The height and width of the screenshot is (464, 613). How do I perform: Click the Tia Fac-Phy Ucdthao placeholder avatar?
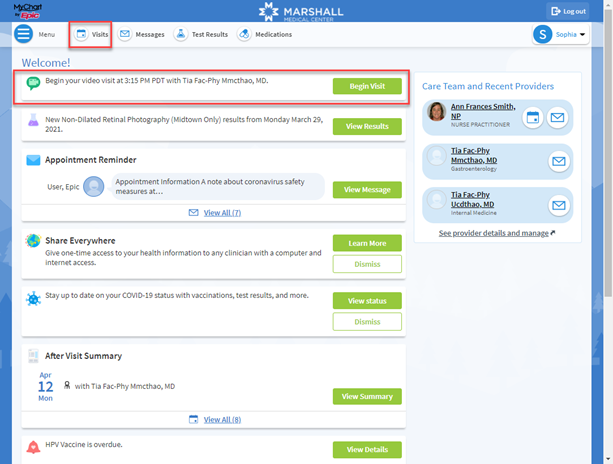click(436, 199)
